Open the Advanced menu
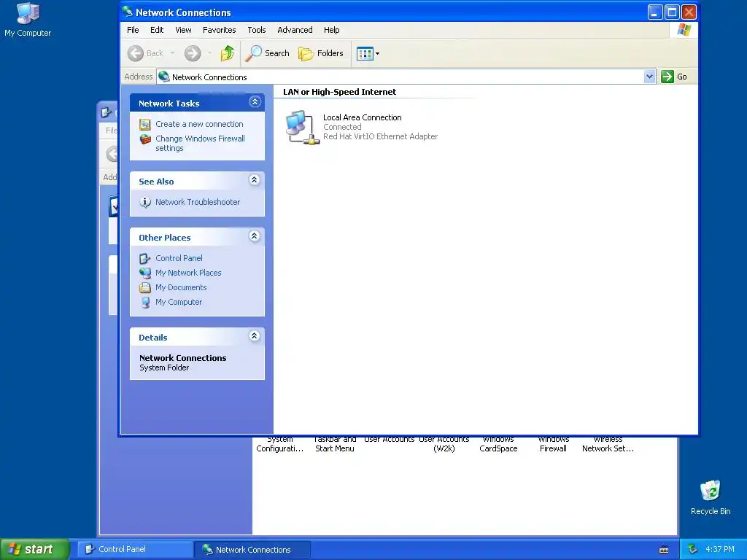 pos(295,30)
